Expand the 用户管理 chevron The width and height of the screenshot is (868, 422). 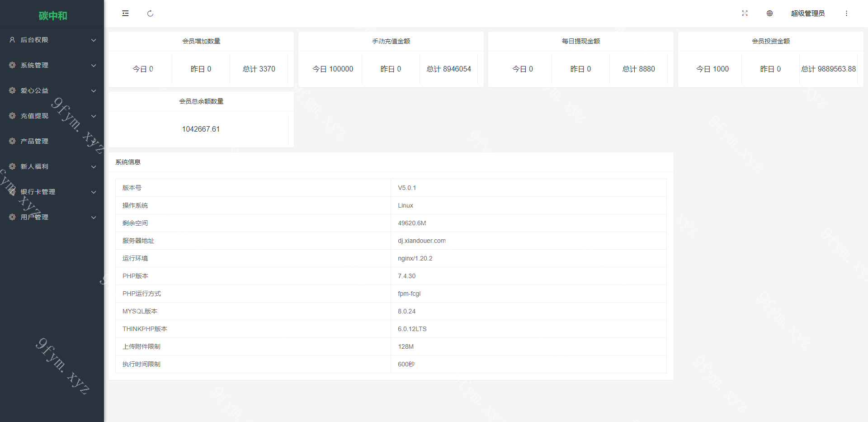coord(94,218)
